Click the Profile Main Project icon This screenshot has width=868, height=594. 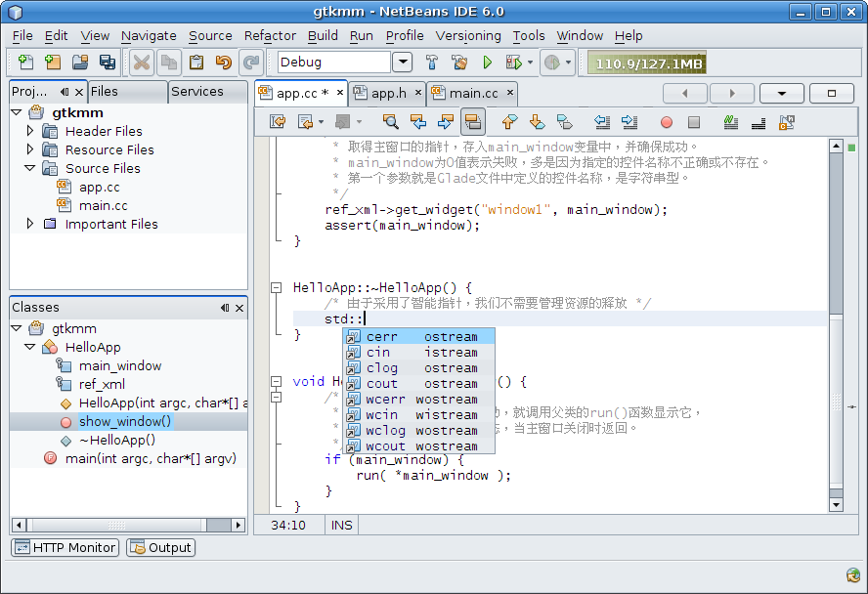point(552,62)
